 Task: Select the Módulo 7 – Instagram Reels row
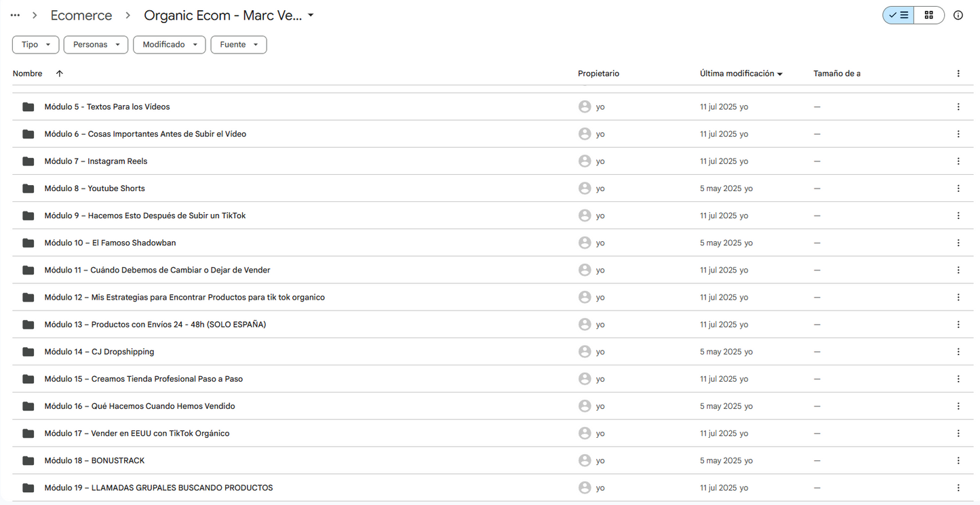click(x=488, y=161)
